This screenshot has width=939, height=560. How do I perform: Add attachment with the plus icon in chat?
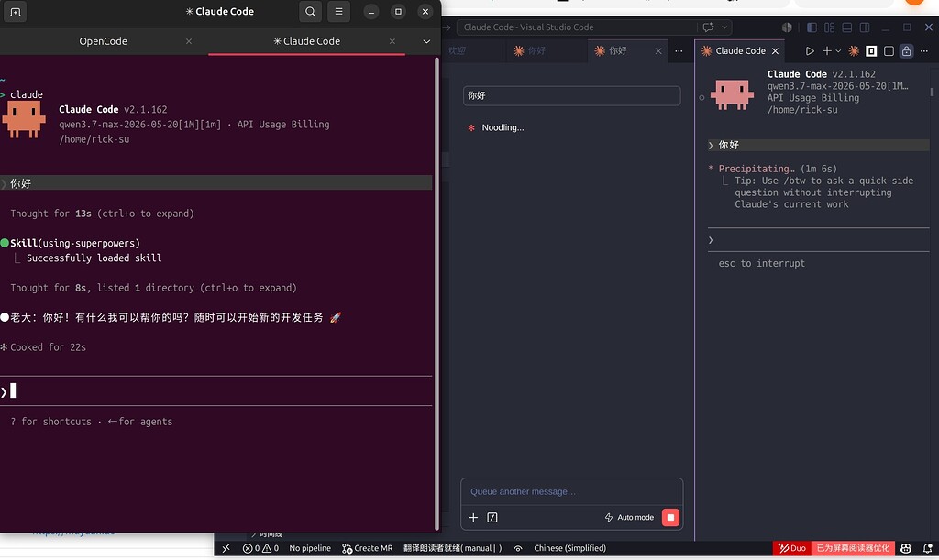473,518
